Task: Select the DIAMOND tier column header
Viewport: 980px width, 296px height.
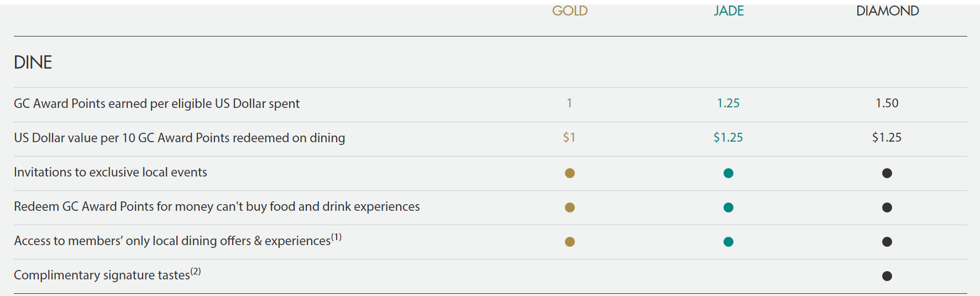Action: coord(887,11)
